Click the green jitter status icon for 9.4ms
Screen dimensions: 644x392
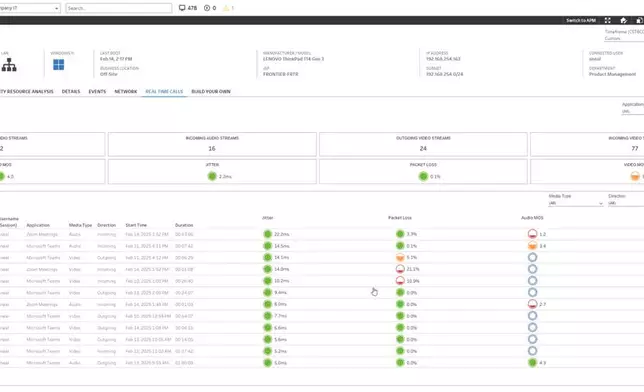point(267,293)
